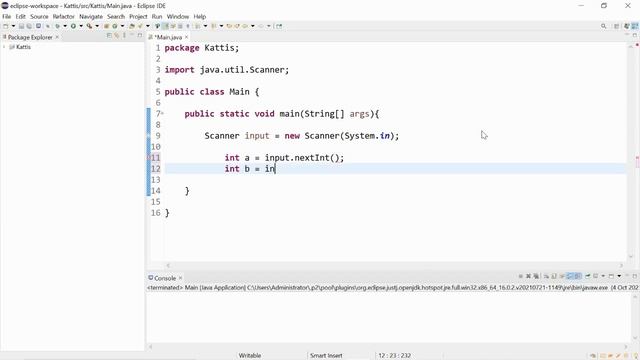Terminate the running console process
This screenshot has height=360, width=640.
(x=520, y=276)
